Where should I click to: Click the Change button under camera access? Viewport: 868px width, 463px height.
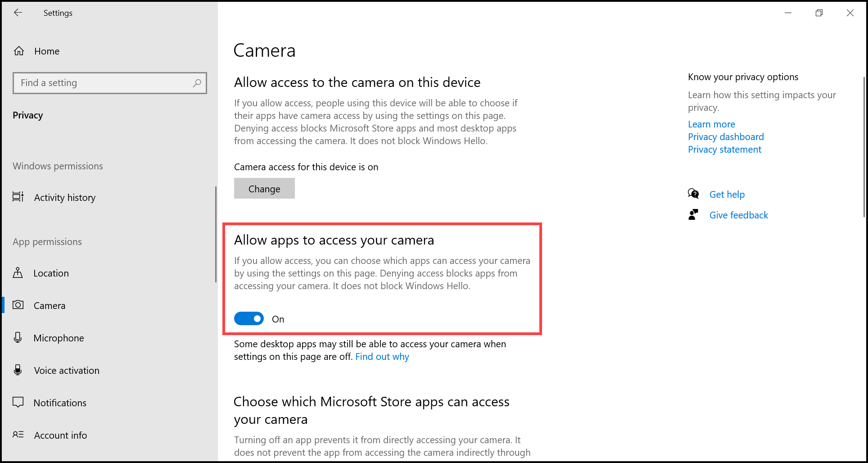[x=264, y=188]
